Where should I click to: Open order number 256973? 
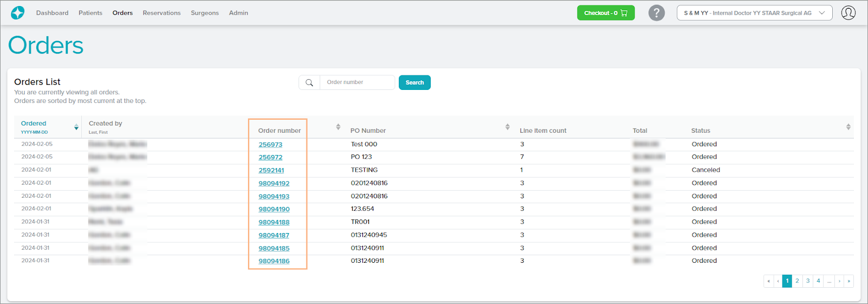(270, 145)
